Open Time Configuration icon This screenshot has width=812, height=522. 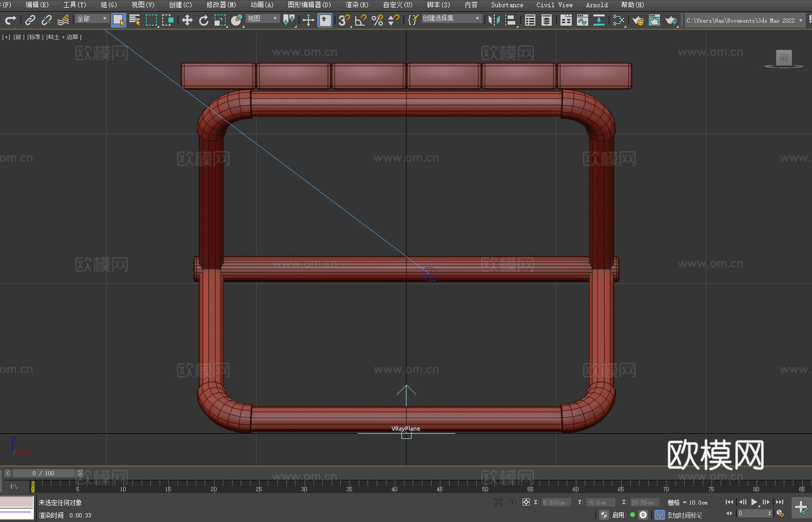coord(780,513)
